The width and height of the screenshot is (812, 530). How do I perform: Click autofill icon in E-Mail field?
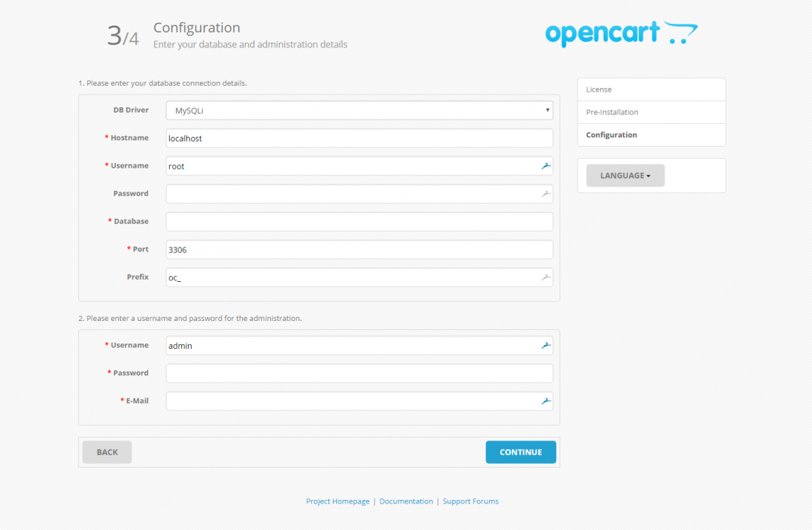point(546,401)
